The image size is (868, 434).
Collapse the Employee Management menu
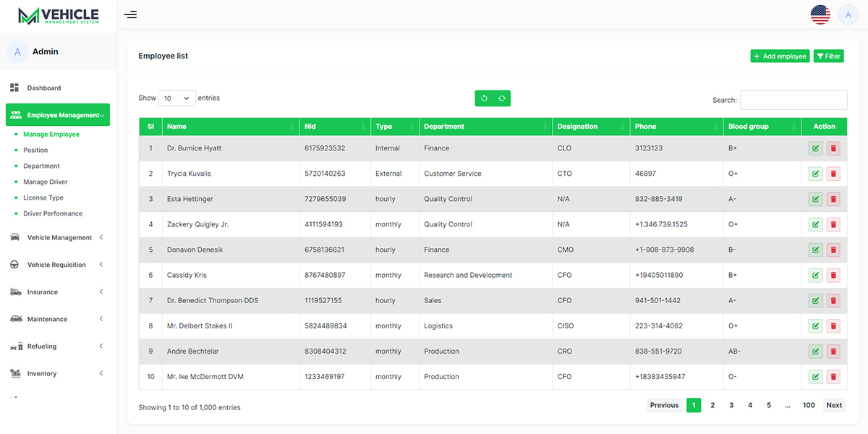(x=58, y=115)
